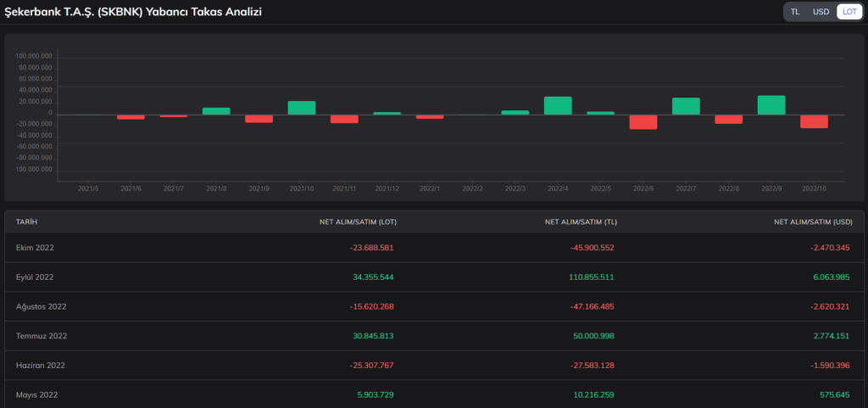Screen dimensions: 868x408
Task: Select the Temmuz 2022 row label
Action: pos(41,336)
